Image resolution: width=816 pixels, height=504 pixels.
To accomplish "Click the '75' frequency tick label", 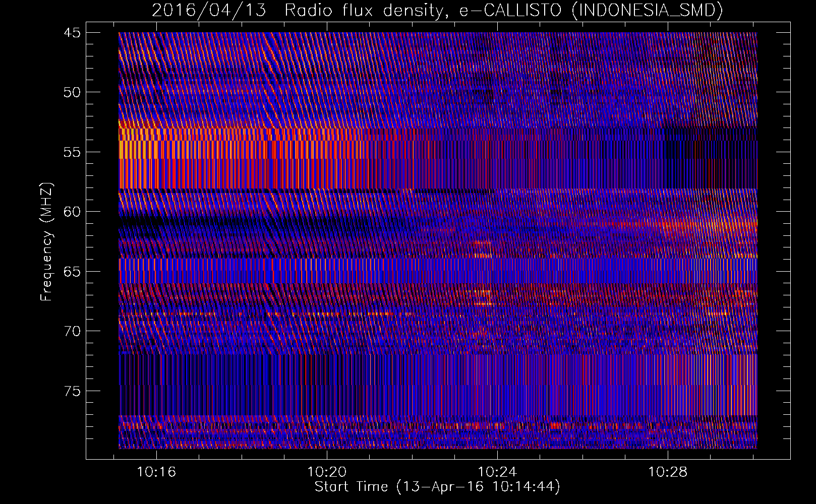I will [x=72, y=391].
